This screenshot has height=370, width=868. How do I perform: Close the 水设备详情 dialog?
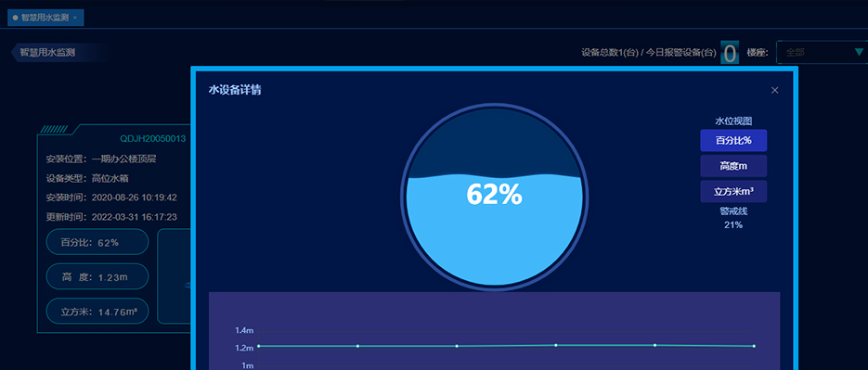[774, 90]
